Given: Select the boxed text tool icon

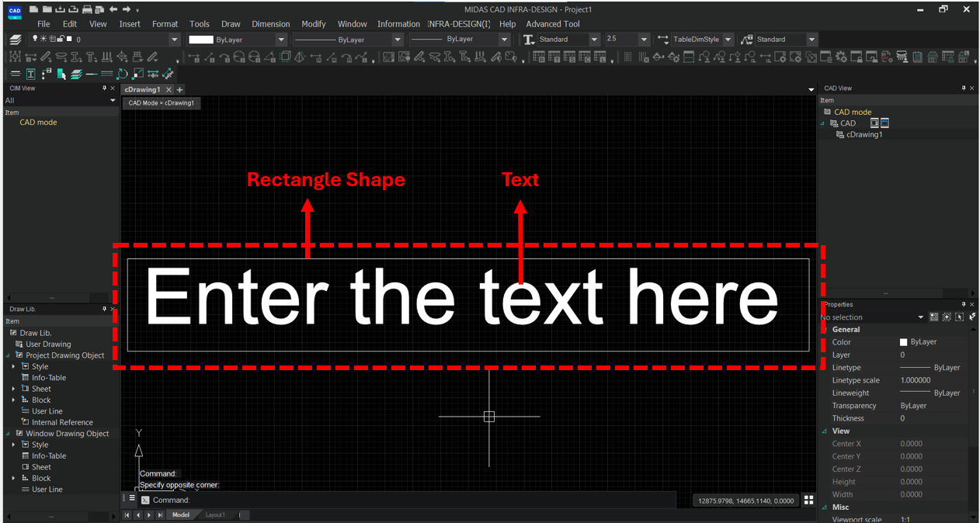Looking at the screenshot, I should pos(30,74).
